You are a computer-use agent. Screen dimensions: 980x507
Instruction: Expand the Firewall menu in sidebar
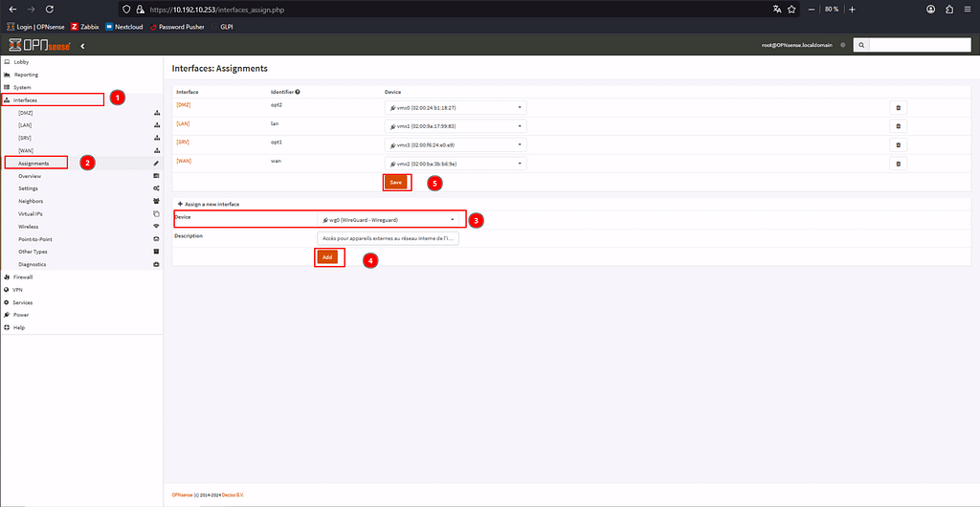[23, 276]
